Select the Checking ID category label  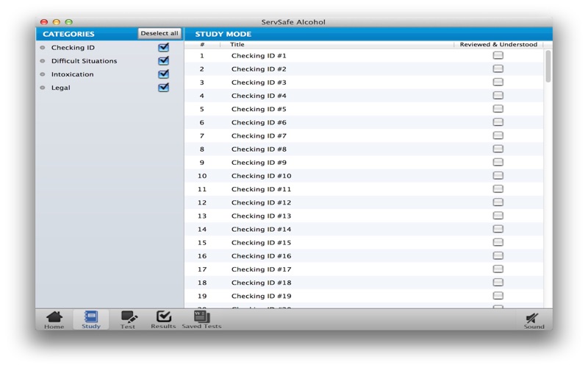coord(73,48)
